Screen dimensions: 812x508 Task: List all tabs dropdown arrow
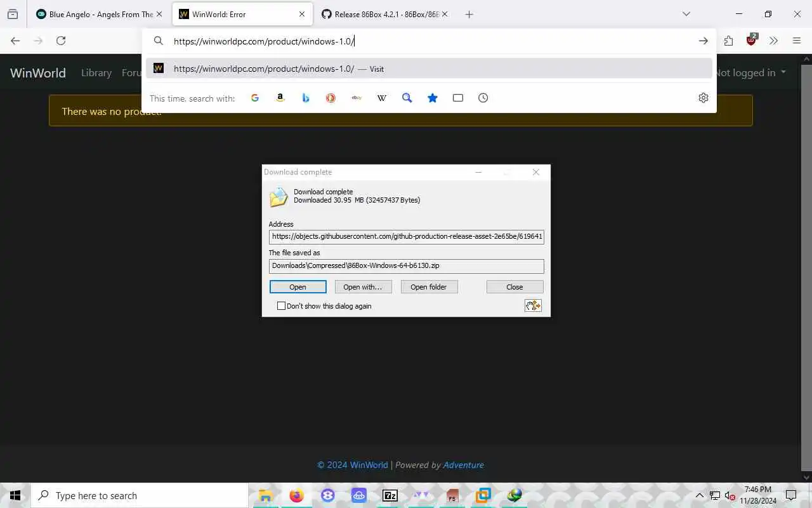(x=686, y=14)
